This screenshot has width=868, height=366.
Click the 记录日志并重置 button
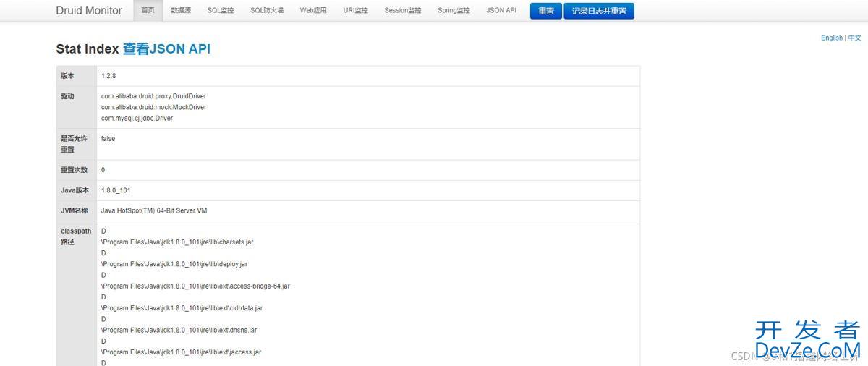(598, 11)
